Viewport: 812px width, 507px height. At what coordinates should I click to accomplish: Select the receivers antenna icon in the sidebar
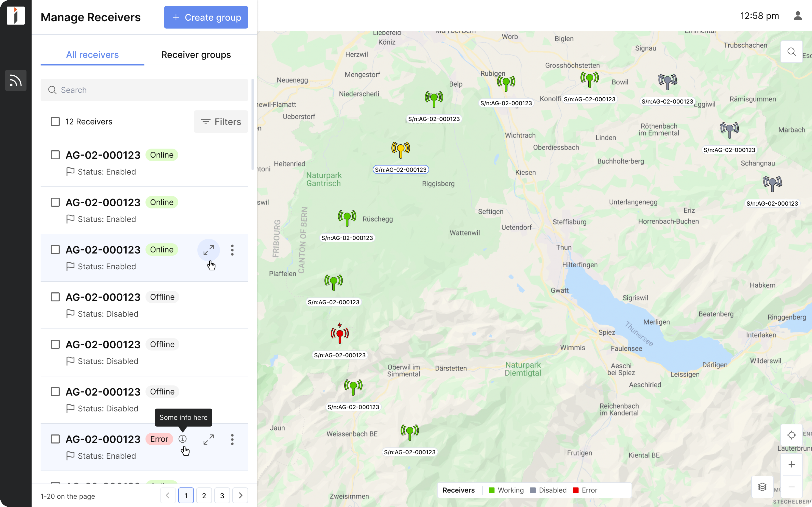[15, 80]
